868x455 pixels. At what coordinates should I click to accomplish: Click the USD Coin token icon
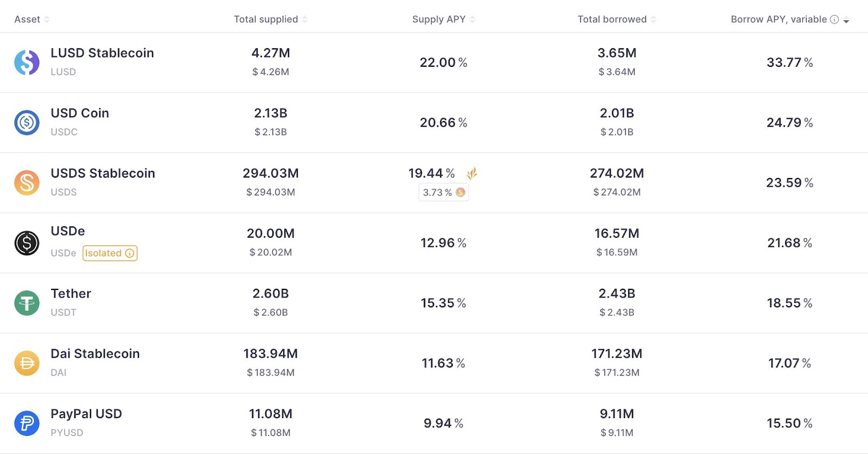(27, 123)
